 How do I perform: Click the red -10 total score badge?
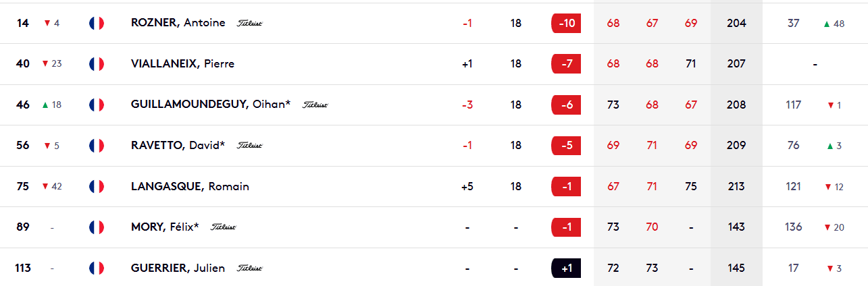pos(566,23)
